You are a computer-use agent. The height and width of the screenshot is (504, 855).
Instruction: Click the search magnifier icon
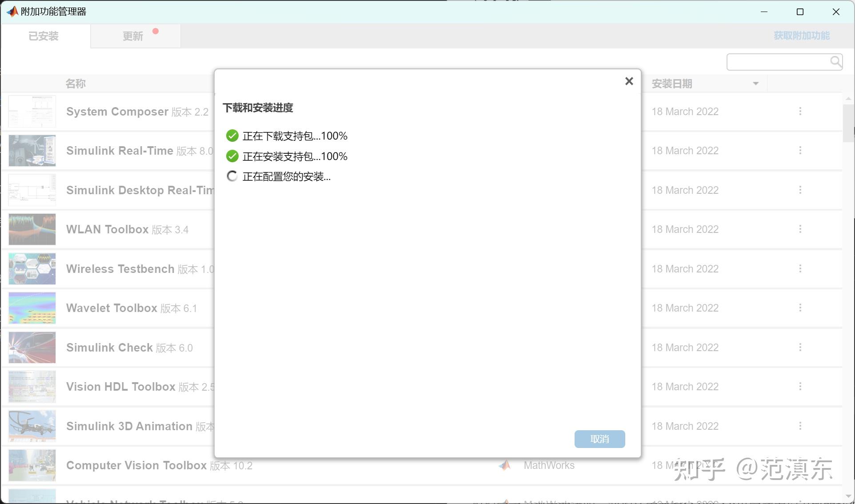click(x=835, y=61)
